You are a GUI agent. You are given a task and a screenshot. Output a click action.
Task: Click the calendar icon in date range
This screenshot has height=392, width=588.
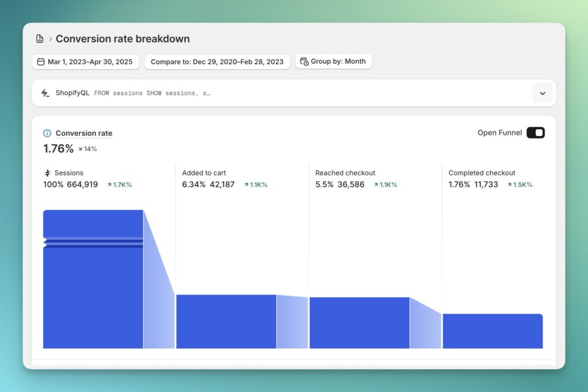[x=41, y=62]
